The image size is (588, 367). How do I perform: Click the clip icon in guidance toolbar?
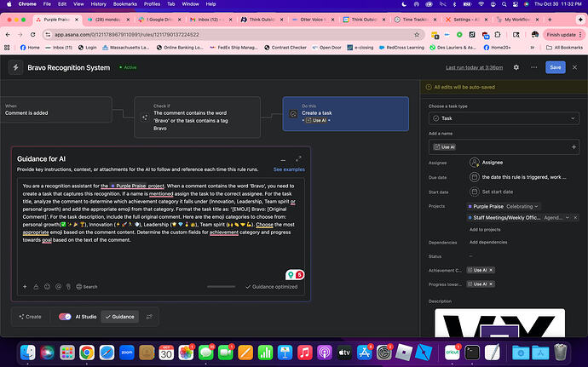pyautogui.click(x=69, y=287)
